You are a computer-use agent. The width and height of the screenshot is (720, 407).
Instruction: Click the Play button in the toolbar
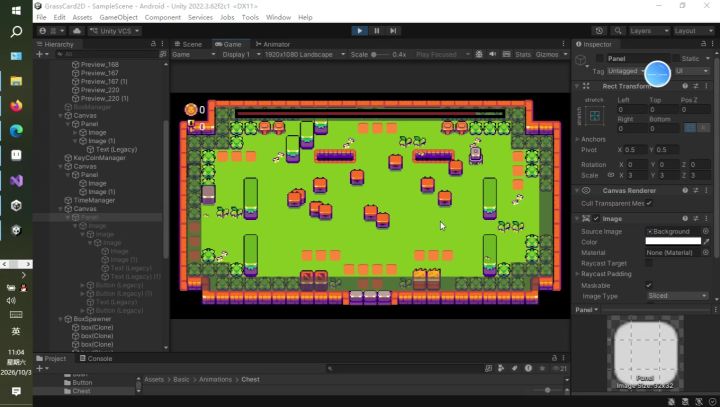(x=360, y=31)
